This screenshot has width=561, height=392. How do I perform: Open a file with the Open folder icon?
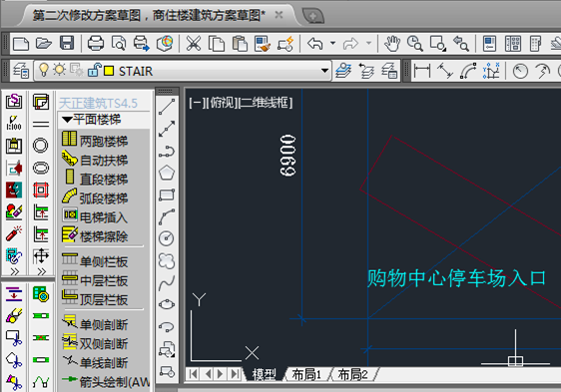pos(44,44)
